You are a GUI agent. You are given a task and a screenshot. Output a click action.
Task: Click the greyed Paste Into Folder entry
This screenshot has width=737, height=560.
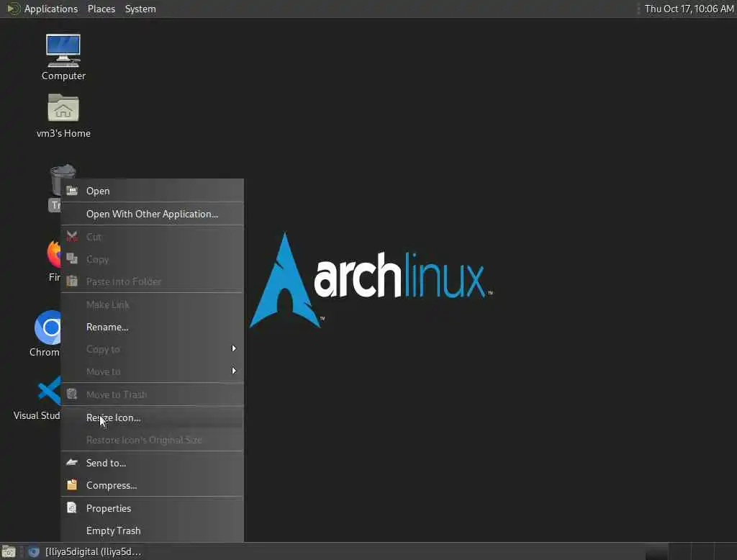point(153,281)
